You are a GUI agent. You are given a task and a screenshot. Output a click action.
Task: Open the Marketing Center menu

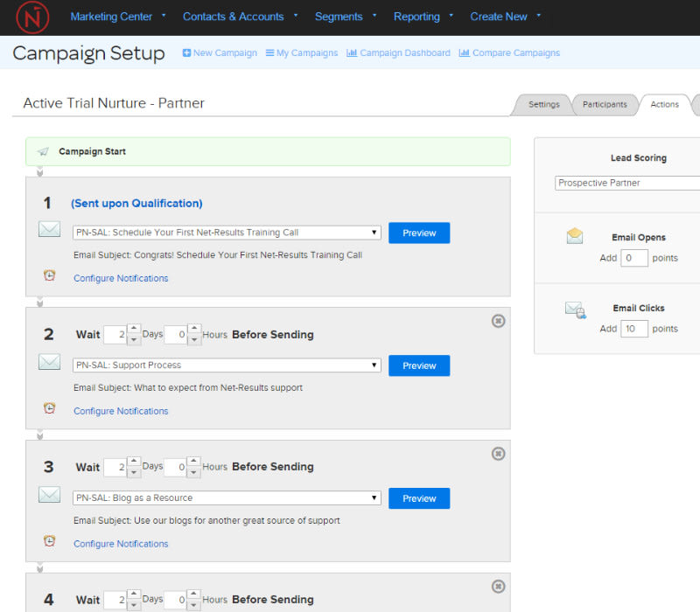[x=118, y=17]
